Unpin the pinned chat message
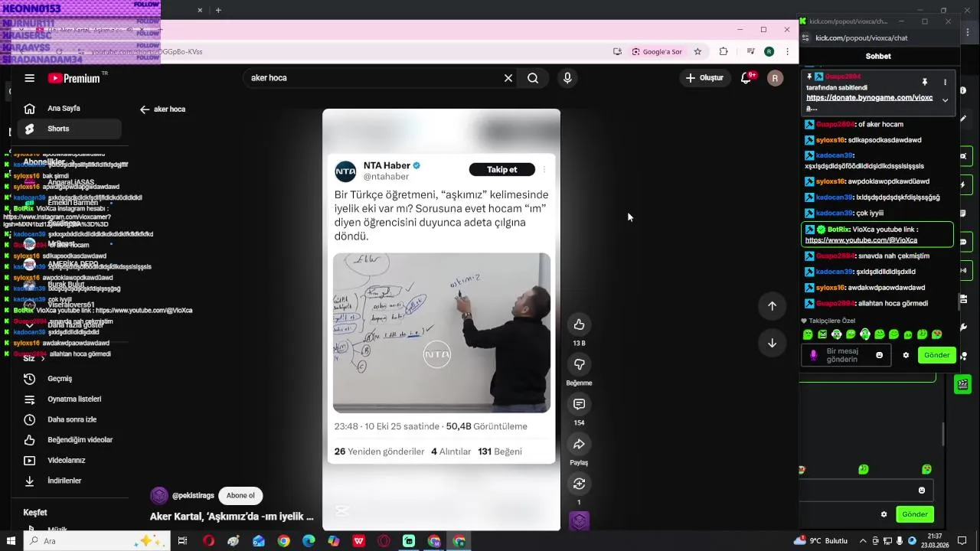The width and height of the screenshot is (980, 551). (x=925, y=82)
